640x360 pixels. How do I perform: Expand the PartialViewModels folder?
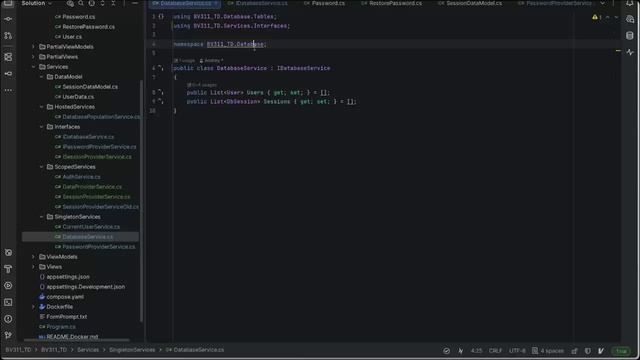tap(33, 47)
